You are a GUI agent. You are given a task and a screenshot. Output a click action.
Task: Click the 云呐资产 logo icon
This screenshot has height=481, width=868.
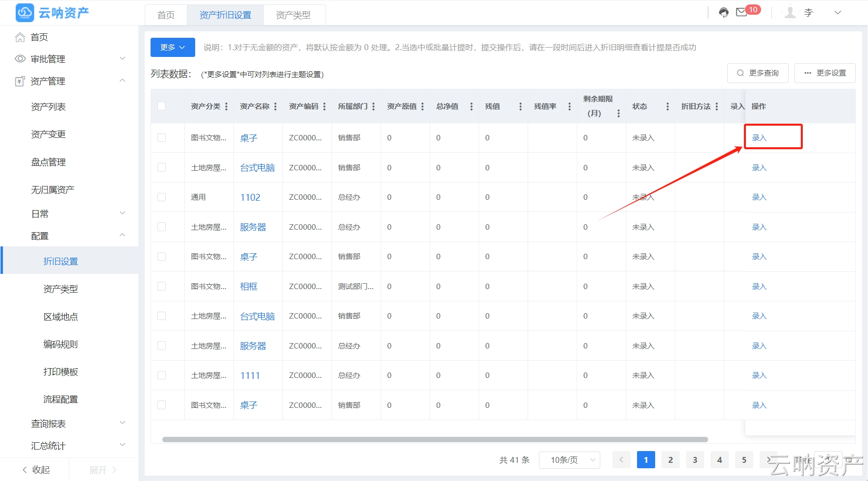click(24, 12)
